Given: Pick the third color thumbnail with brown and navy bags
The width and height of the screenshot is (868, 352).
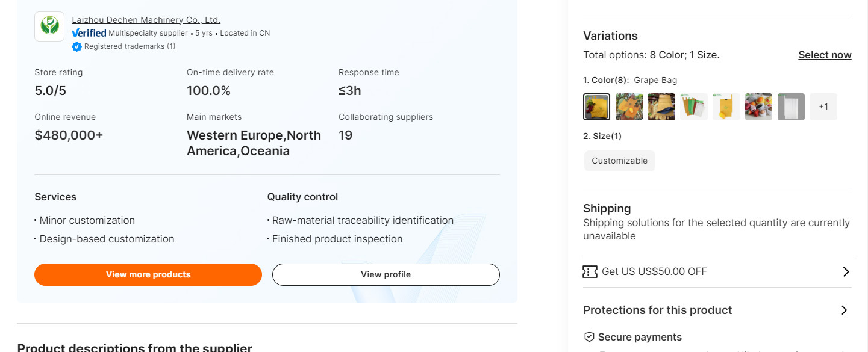Looking at the screenshot, I should point(661,107).
